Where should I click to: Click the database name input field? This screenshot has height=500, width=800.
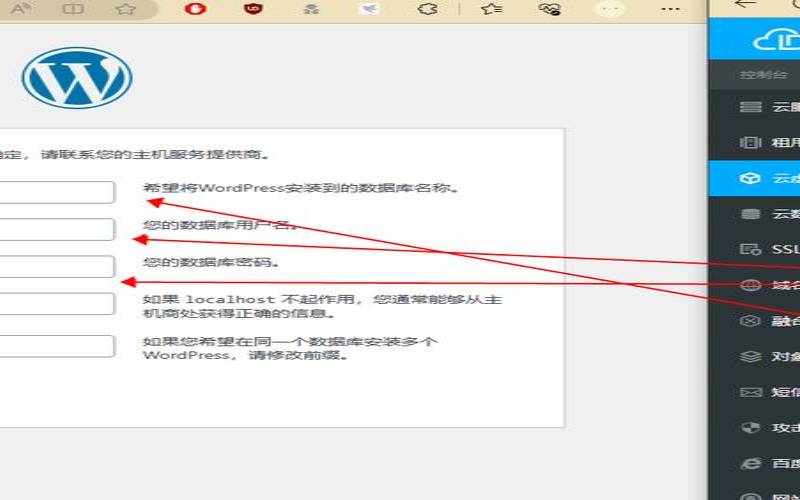(57, 192)
